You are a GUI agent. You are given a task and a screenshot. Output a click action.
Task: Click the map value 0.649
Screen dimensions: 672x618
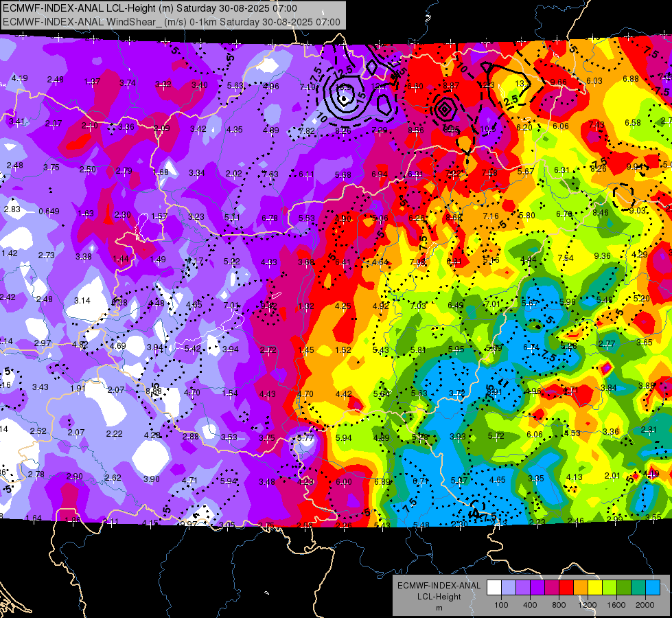pos(49,211)
